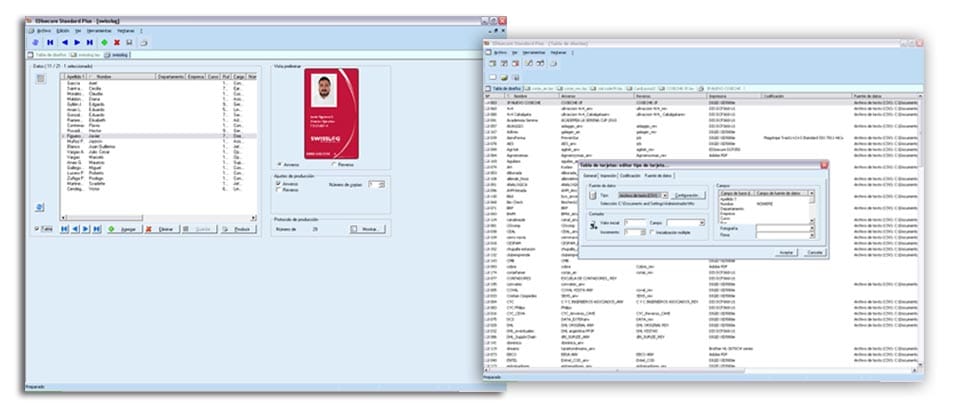
Task: Select the Juan Guillermo row
Action: point(158,147)
